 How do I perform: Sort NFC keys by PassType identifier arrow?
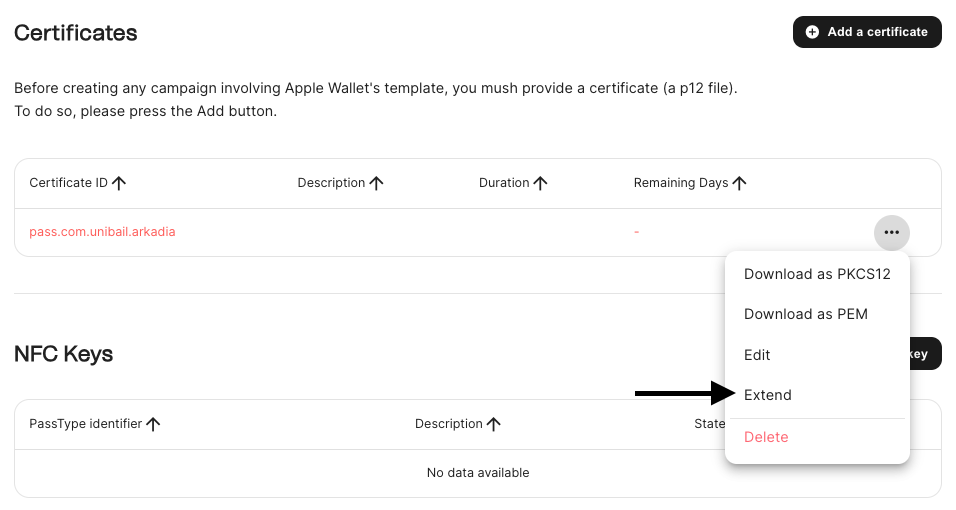(x=153, y=424)
